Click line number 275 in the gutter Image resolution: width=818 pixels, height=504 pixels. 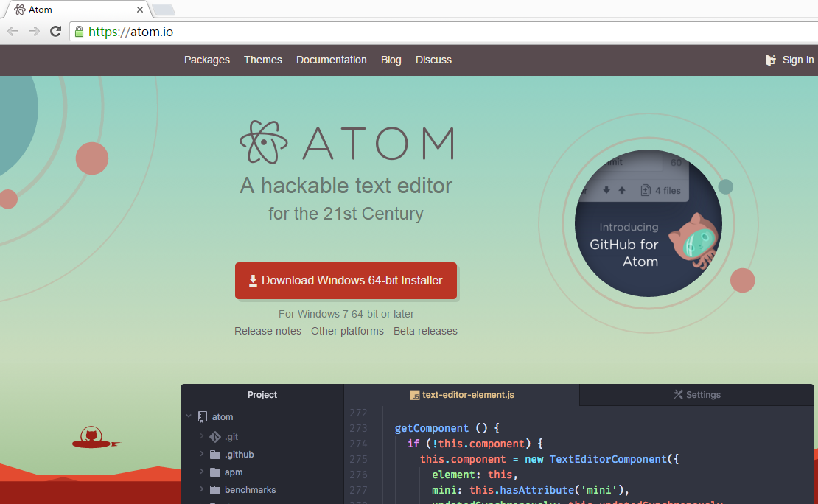tap(358, 459)
